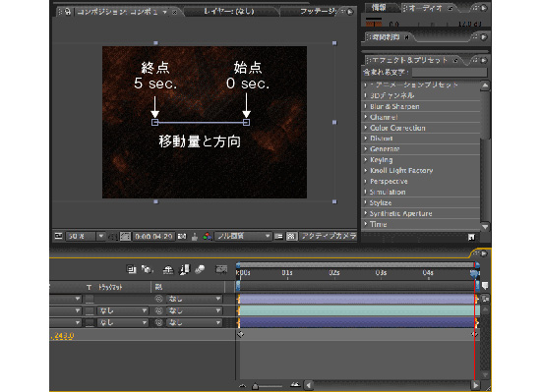
Task: Expand Keying effects category
Action: [x=366, y=159]
